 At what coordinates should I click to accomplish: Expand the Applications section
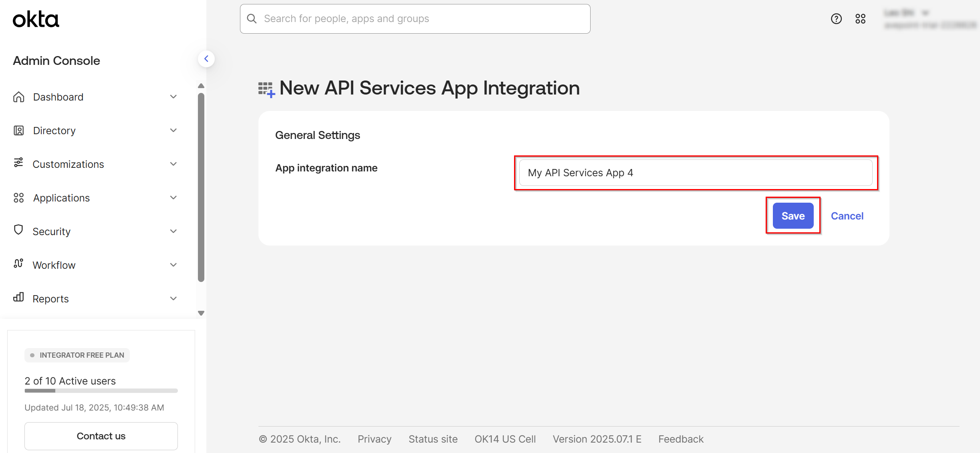pyautogui.click(x=173, y=197)
